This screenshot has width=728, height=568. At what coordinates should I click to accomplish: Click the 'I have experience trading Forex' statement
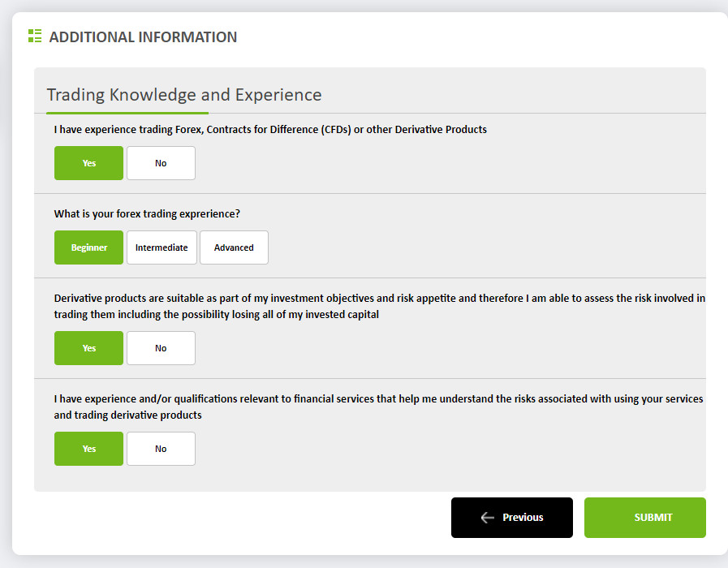[270, 129]
